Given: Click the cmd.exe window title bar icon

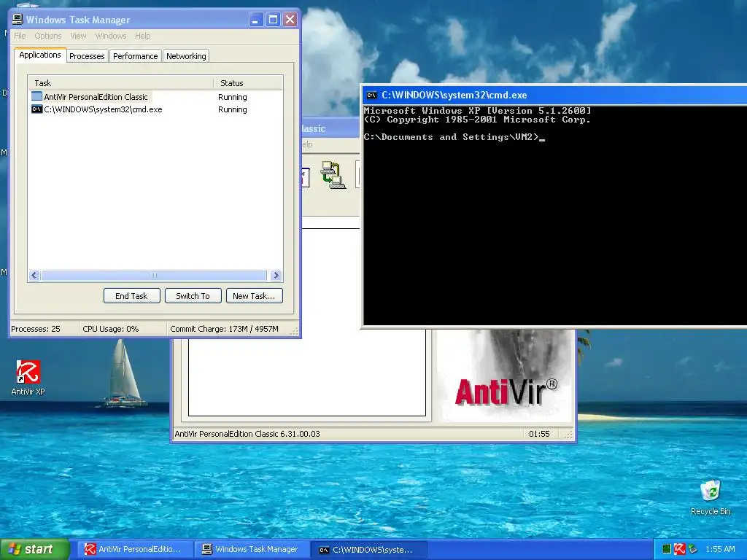Looking at the screenshot, I should click(371, 96).
